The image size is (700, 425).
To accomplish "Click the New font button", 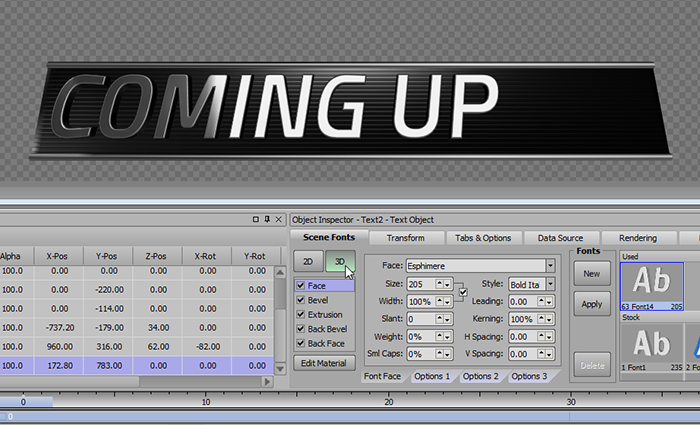I will 591,273.
